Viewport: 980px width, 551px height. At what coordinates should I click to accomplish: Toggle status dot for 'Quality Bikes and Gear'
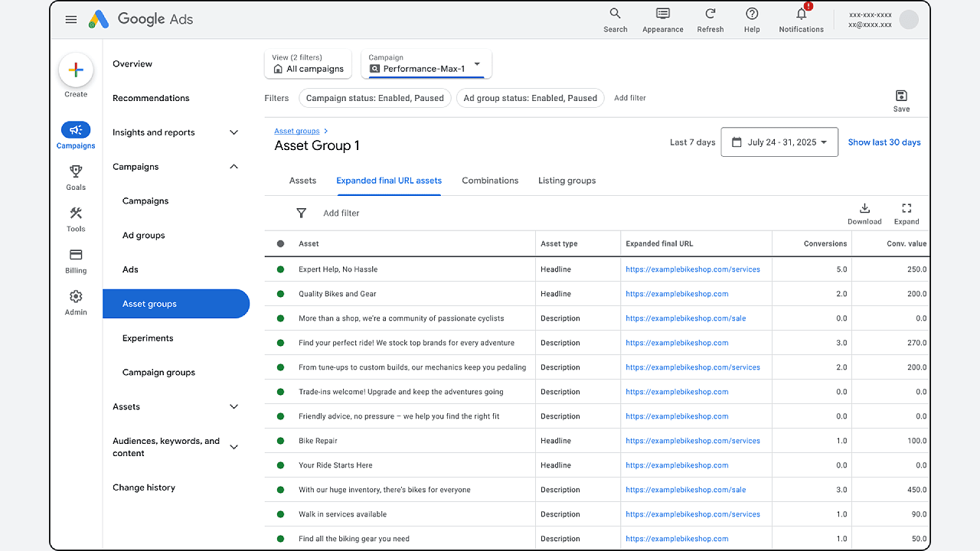coord(280,294)
